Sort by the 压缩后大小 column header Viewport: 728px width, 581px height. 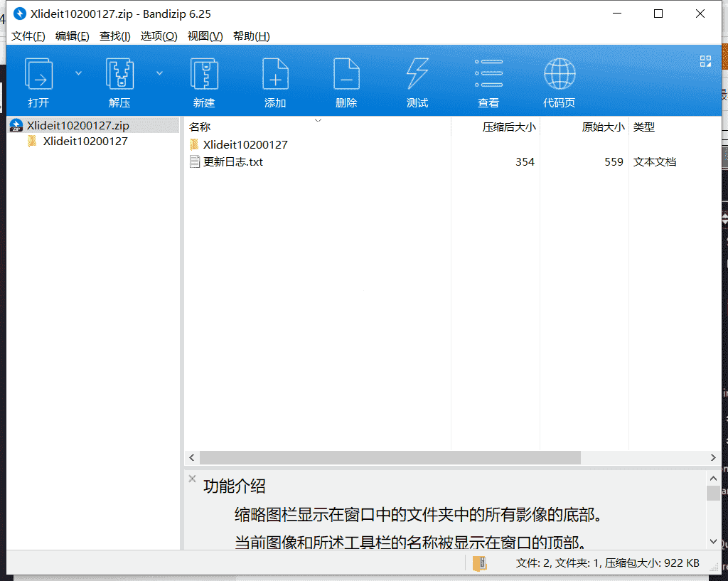point(496,127)
